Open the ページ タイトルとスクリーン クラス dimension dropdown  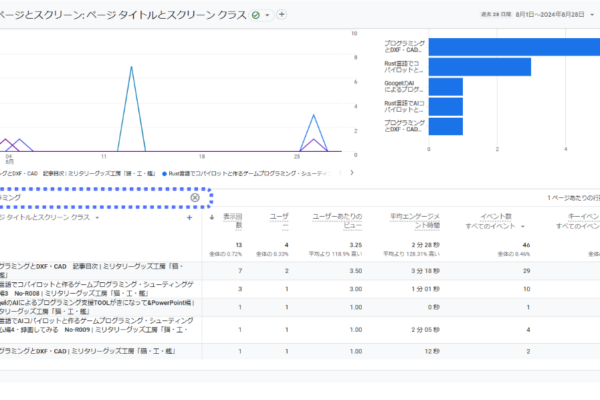pyautogui.click(x=97, y=218)
